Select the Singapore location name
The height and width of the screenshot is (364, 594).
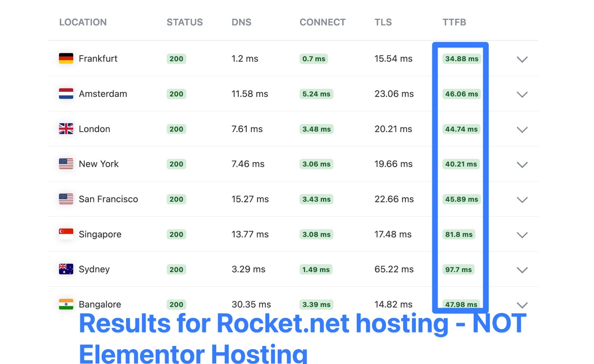(x=100, y=234)
